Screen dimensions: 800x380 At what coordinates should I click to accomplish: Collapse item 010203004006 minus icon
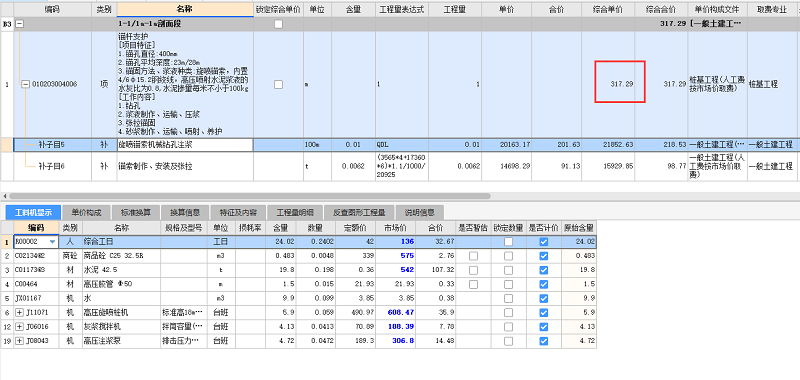coord(26,85)
